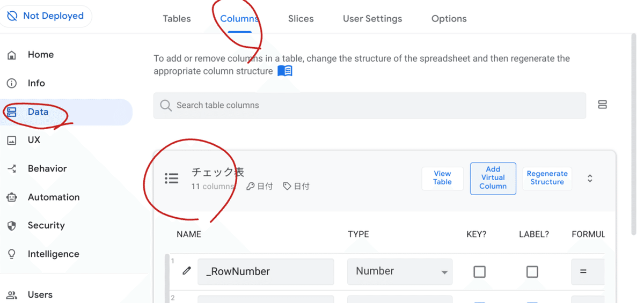Click the key icon next to 日付

[250, 187]
